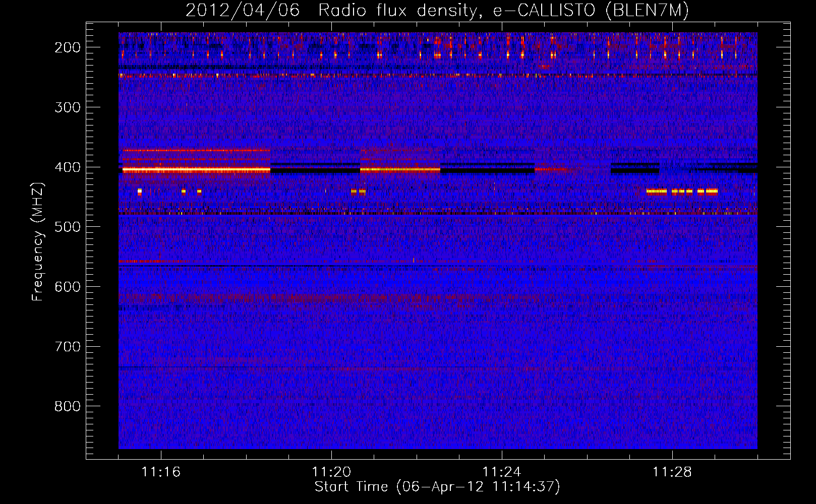
Task: Click the 700 frequency tick label
Action: coord(68,347)
